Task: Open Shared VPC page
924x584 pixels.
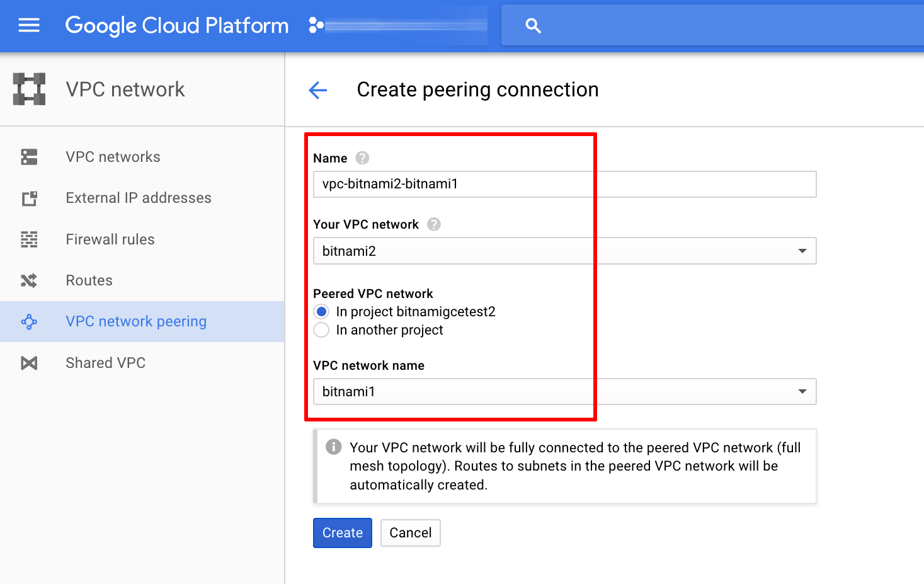Action: [x=106, y=363]
